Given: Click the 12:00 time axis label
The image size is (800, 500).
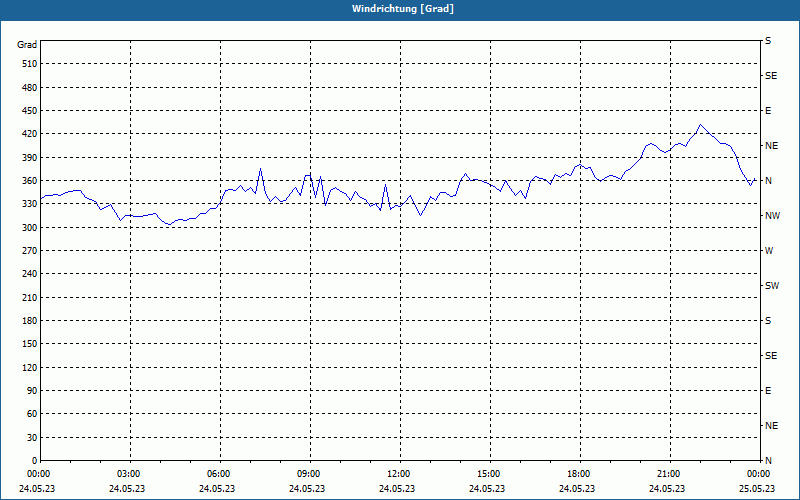Looking at the screenshot, I should pyautogui.click(x=399, y=474).
